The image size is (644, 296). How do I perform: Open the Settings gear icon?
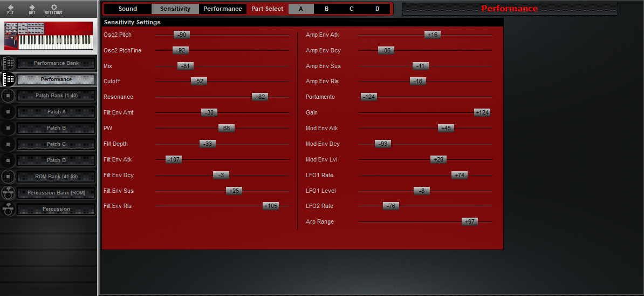click(x=53, y=8)
